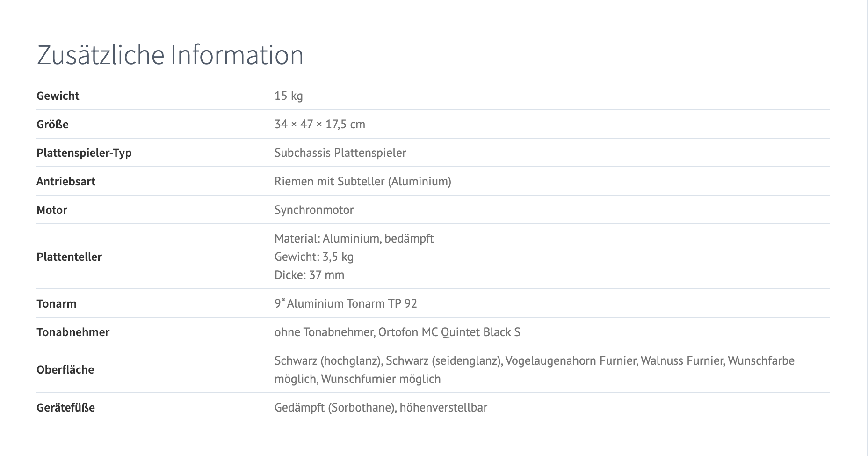868x456 pixels.
Task: Click the 'Oberfläche' row label
Action: click(65, 370)
